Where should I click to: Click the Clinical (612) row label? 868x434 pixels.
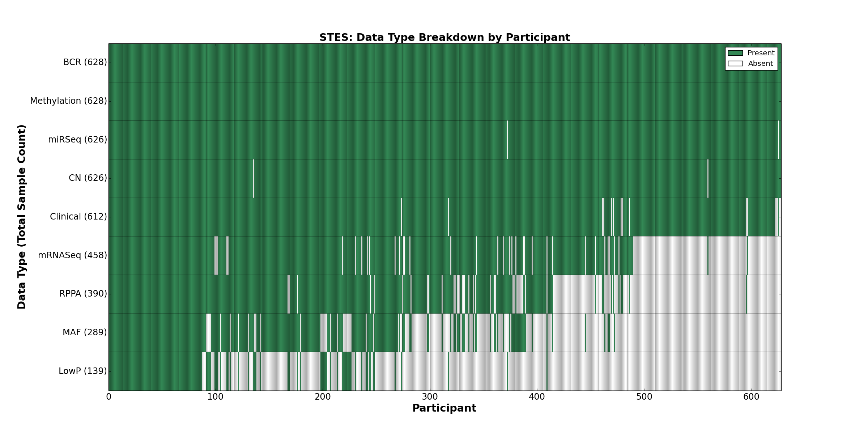pyautogui.click(x=78, y=217)
